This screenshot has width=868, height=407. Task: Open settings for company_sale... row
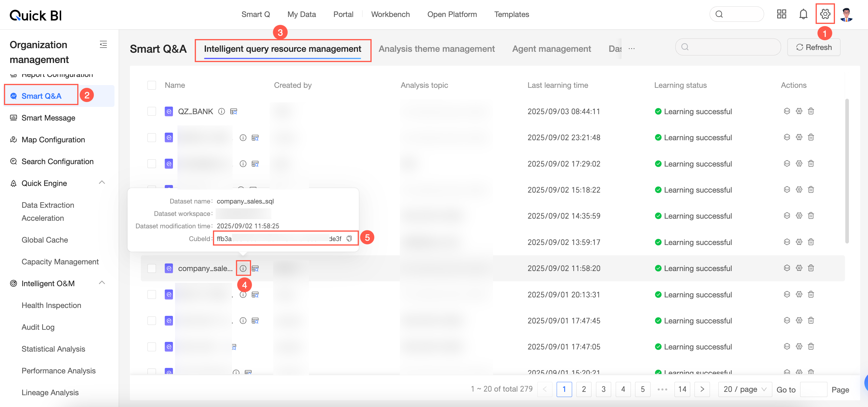point(799,268)
